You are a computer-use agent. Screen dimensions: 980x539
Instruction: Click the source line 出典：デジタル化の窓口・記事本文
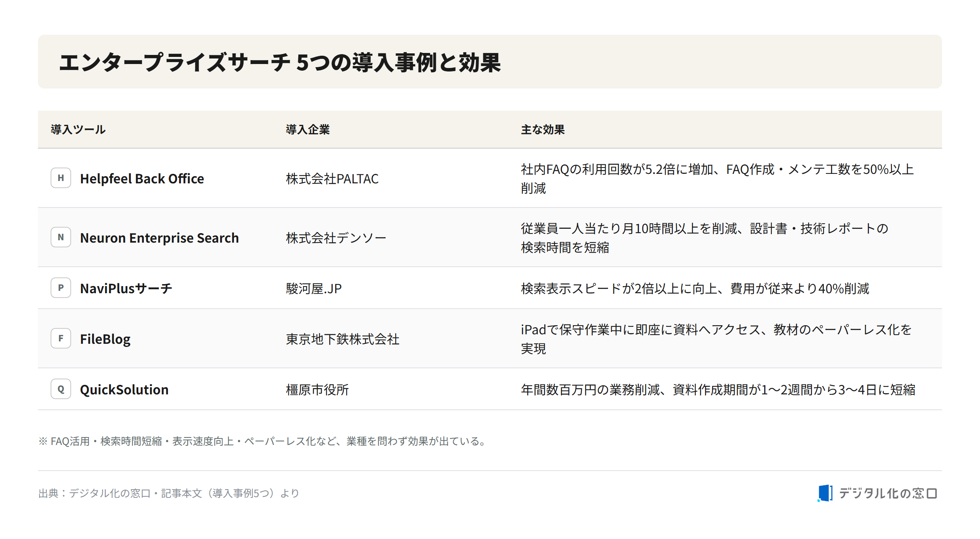click(x=169, y=493)
